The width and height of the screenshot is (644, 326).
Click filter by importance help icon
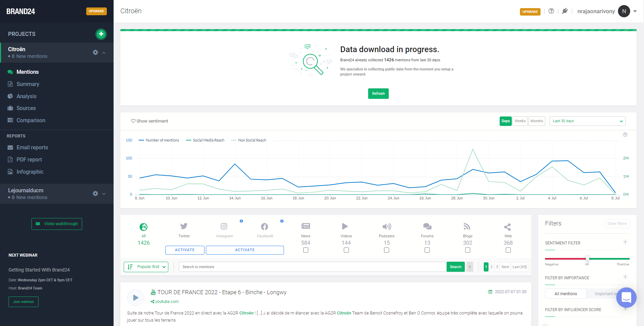[625, 277]
